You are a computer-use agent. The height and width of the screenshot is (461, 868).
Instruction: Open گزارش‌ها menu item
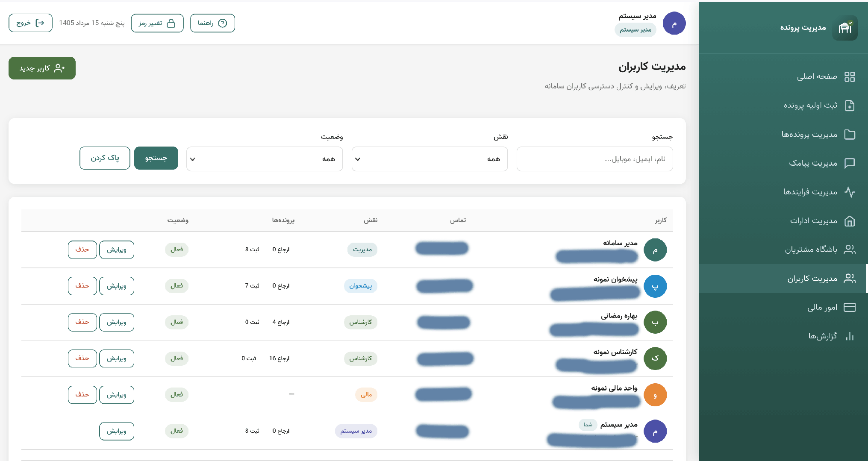click(783, 336)
